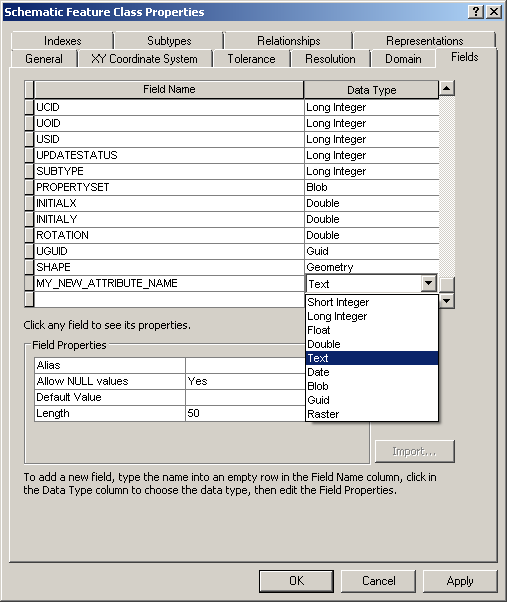This screenshot has width=507, height=602.
Task: Open the Indexes tab
Action: [x=62, y=40]
